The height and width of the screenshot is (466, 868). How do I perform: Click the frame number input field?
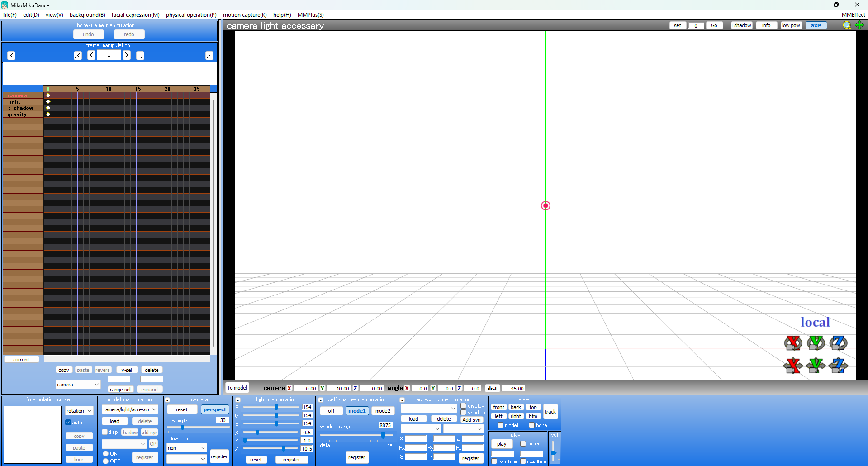[x=109, y=55]
